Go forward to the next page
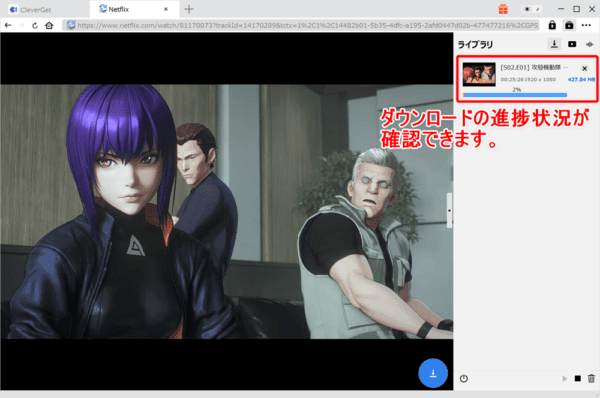600x398 pixels. pyautogui.click(x=21, y=26)
